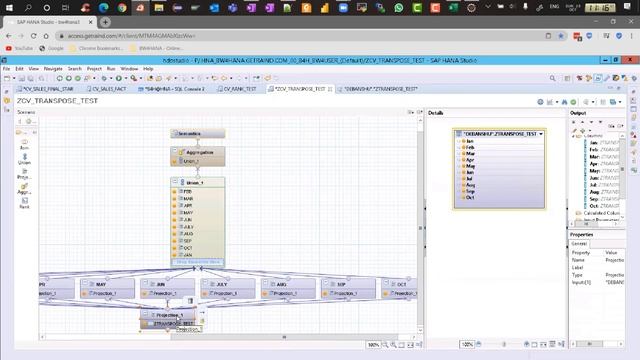Toggle output bullet for May column in Details
This screenshot has height=360, width=640.
pos(463,166)
